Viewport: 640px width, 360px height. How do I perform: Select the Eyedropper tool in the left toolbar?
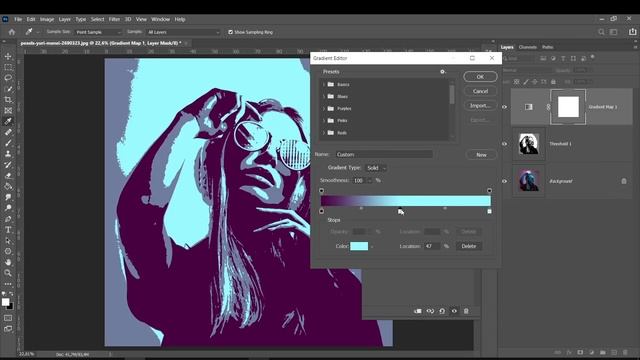(x=8, y=121)
